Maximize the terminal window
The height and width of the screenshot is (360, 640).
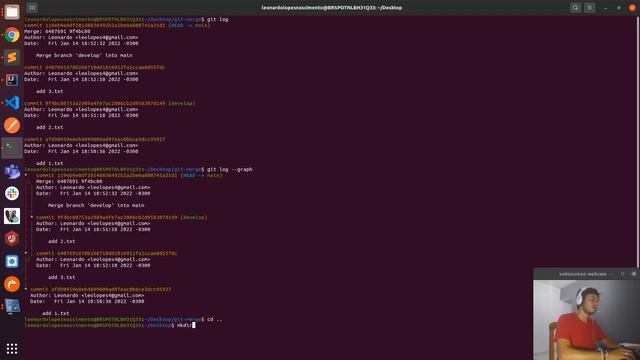coord(619,8)
